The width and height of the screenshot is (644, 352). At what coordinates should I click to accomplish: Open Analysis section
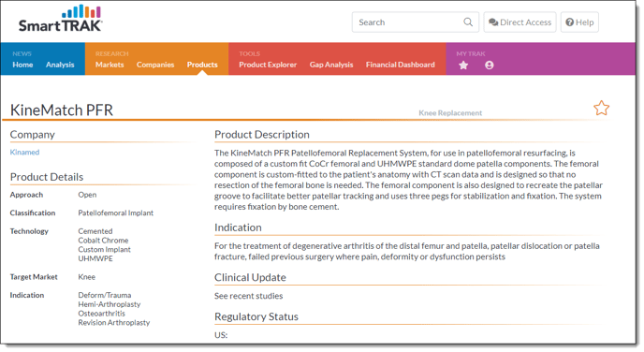[x=60, y=65]
